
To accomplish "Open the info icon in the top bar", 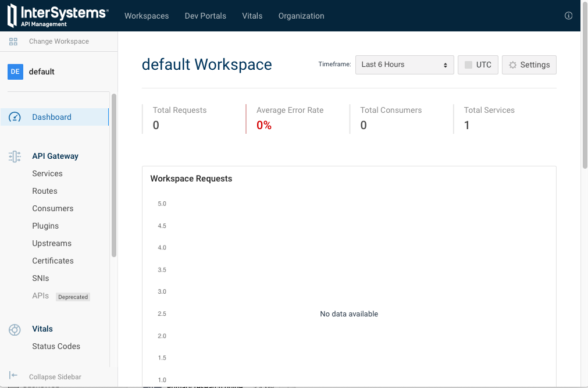I will tap(568, 16).
